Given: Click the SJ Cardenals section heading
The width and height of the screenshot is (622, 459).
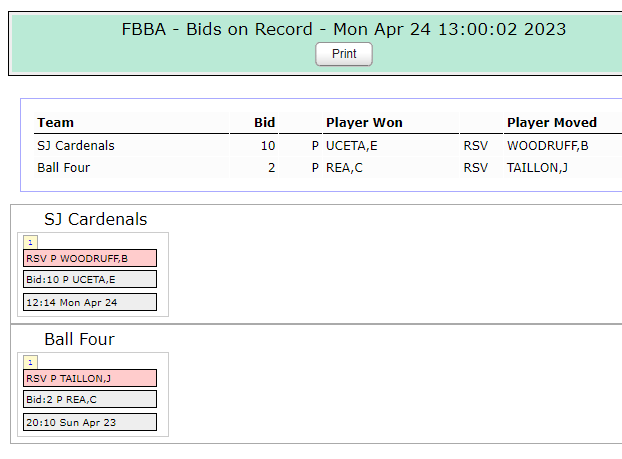Looking at the screenshot, I should (x=96, y=219).
